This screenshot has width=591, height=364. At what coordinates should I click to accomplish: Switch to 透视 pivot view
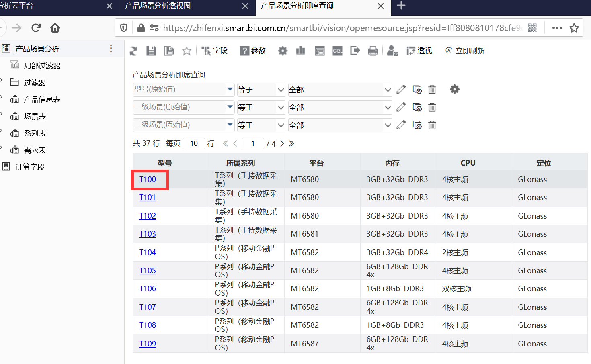point(419,51)
